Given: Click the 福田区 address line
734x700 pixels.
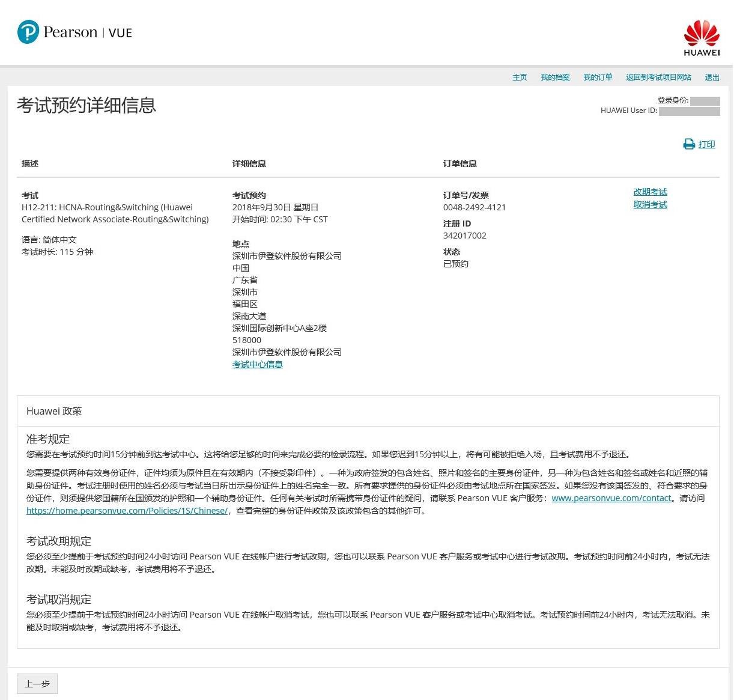Looking at the screenshot, I should [245, 304].
